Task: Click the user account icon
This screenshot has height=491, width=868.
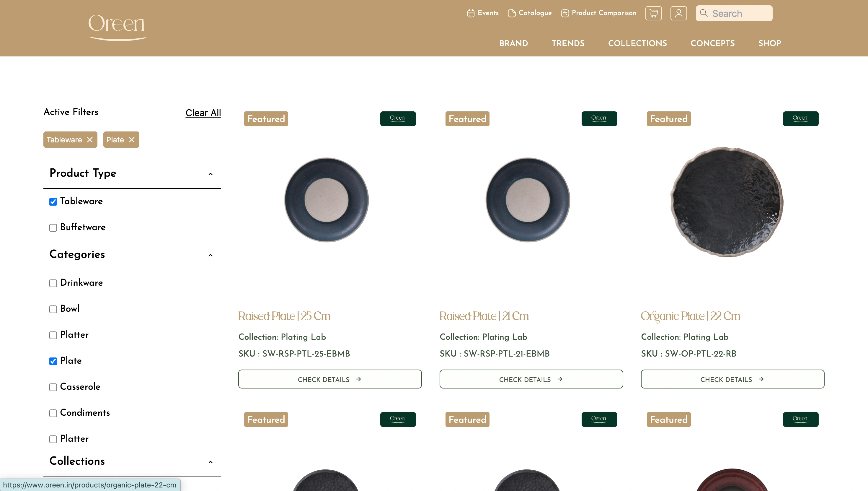Action: [678, 13]
